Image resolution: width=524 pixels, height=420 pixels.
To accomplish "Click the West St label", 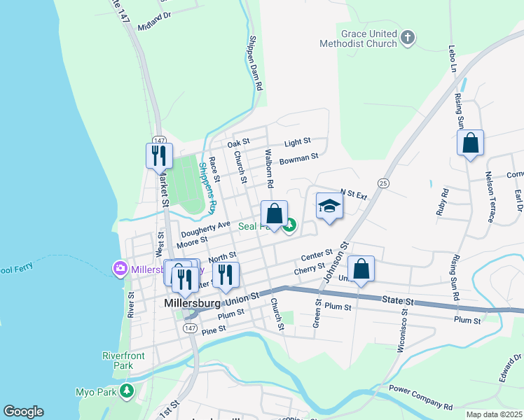I will click(x=160, y=244).
